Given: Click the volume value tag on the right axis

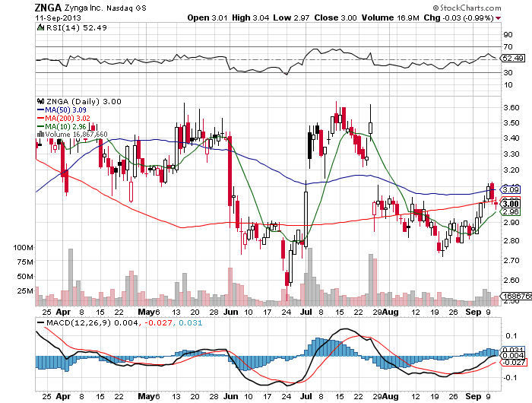Looking at the screenshot, I should pyautogui.click(x=516, y=296).
